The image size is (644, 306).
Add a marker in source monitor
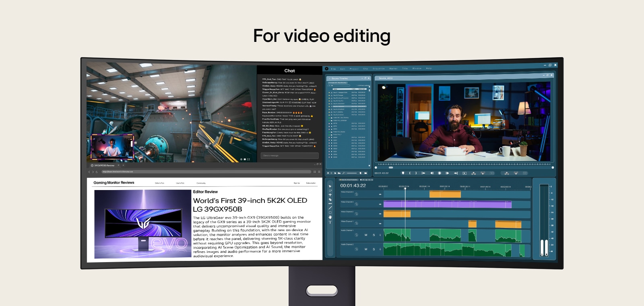click(x=403, y=173)
